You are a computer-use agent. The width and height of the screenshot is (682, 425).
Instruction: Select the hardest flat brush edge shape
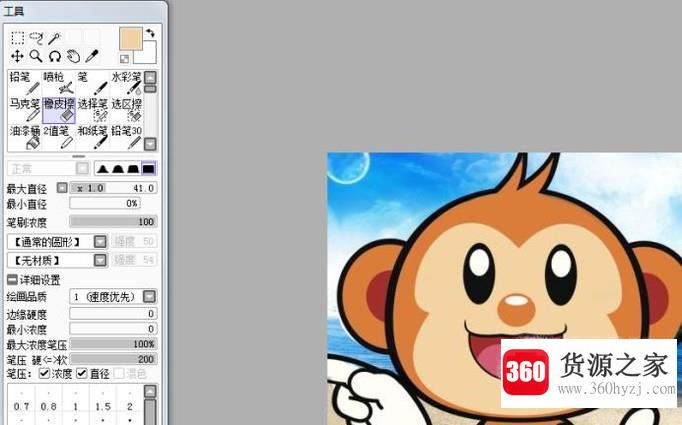click(x=148, y=168)
